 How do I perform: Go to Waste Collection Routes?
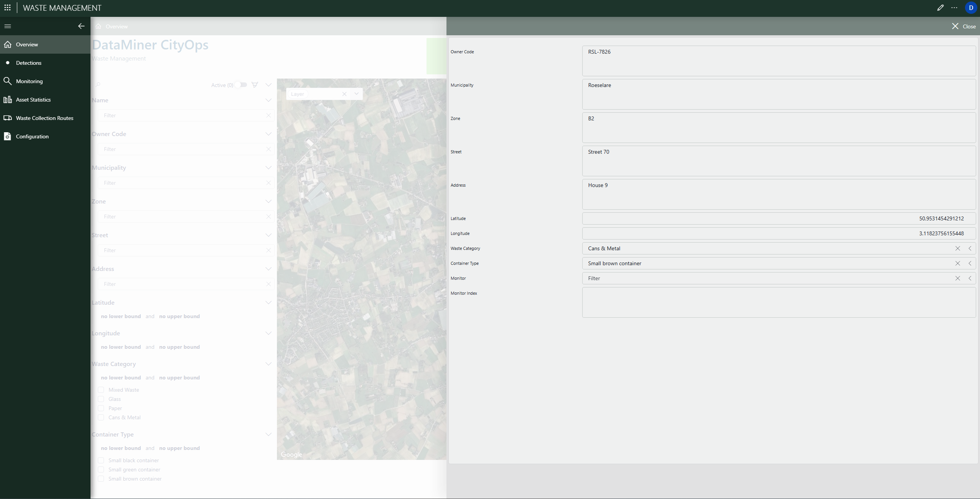coord(44,118)
